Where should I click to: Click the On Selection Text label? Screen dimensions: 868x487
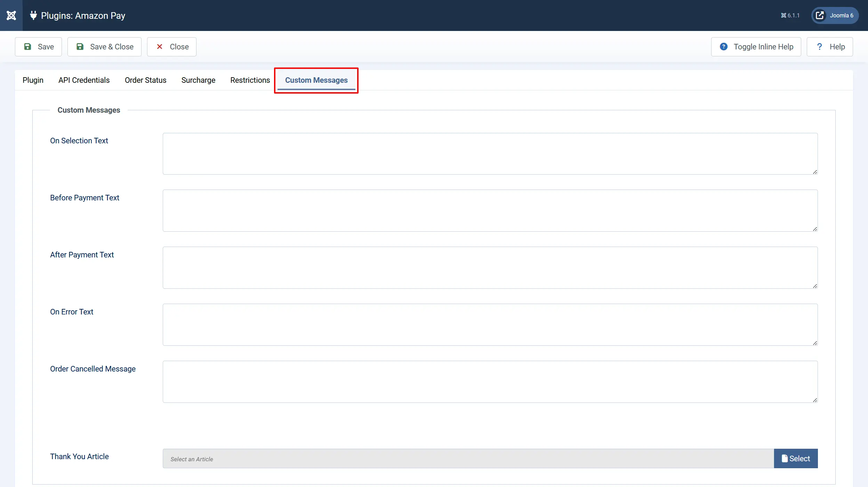(x=79, y=141)
